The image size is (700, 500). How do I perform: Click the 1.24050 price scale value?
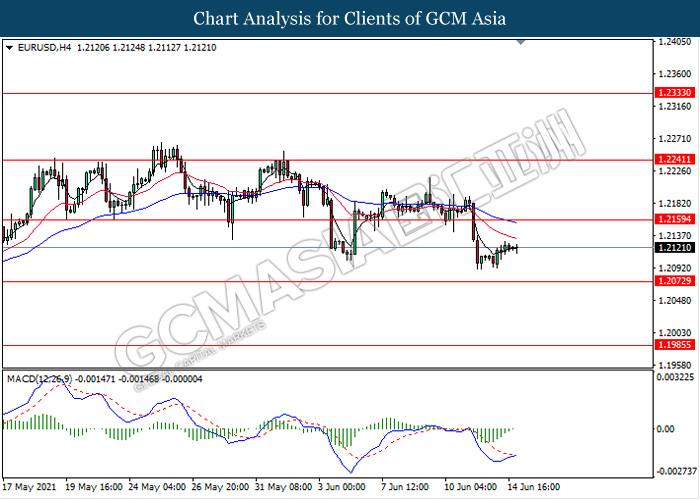tap(675, 42)
